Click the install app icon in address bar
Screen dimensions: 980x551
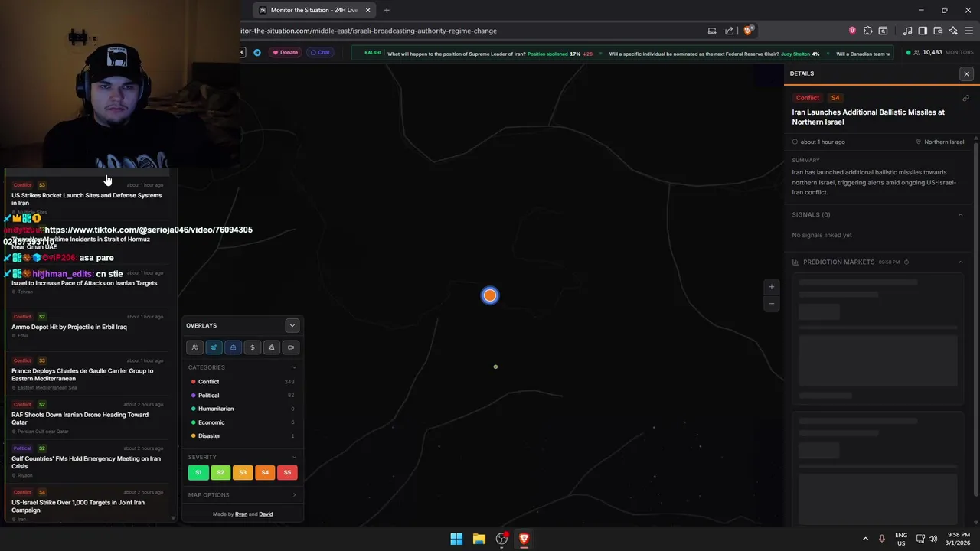(712, 31)
